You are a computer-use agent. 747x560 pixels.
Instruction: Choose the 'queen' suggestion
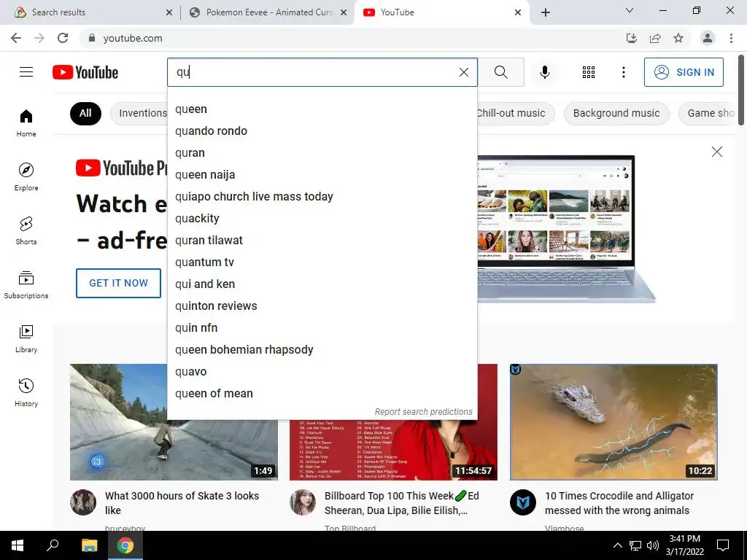tap(322, 109)
